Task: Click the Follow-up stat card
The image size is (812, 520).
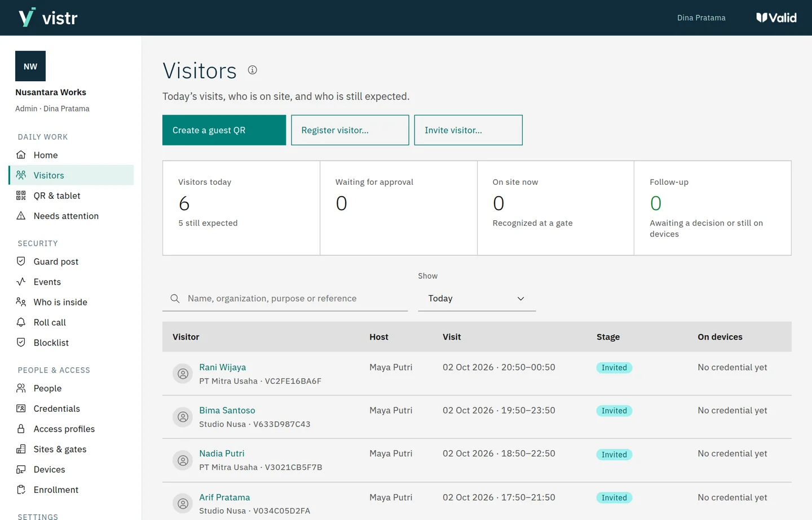Action: [713, 208]
